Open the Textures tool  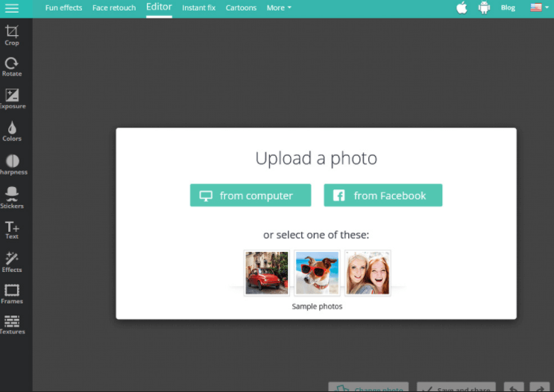pos(13,324)
